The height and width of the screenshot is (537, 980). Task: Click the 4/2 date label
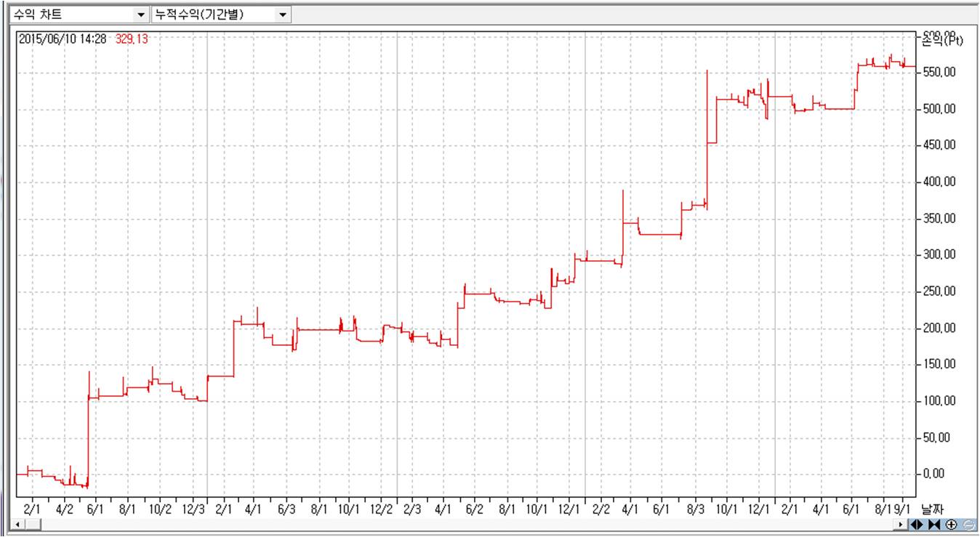[x=64, y=509]
